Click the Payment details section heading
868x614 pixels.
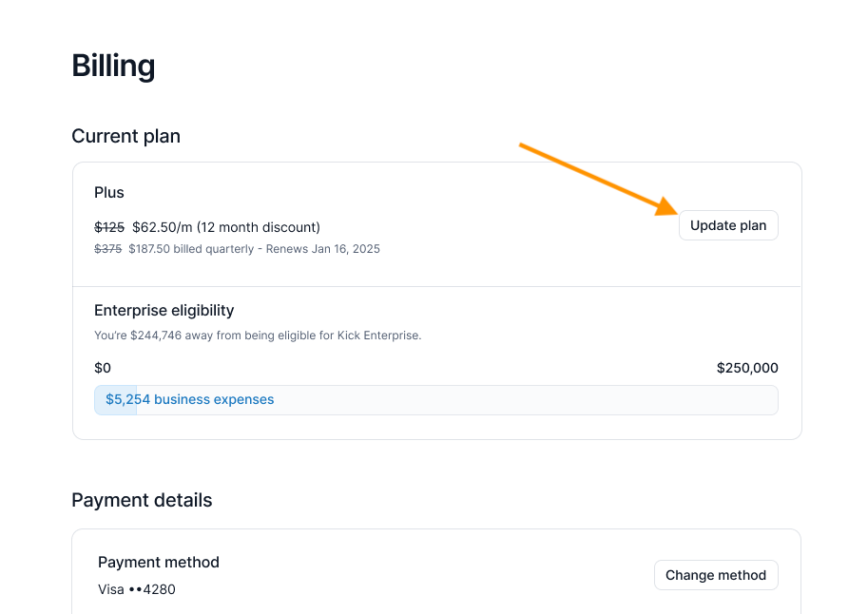142,500
